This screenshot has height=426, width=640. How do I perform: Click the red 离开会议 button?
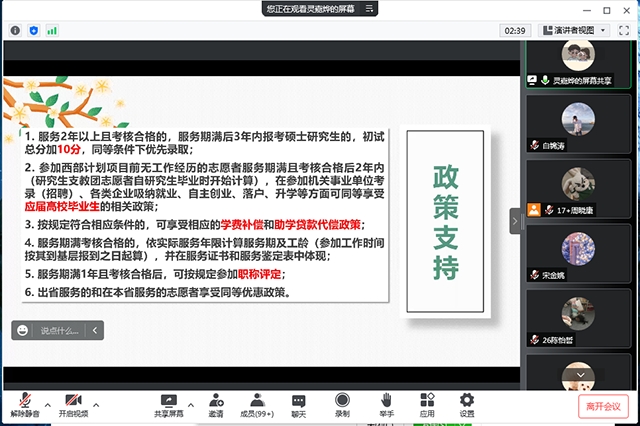[603, 406]
